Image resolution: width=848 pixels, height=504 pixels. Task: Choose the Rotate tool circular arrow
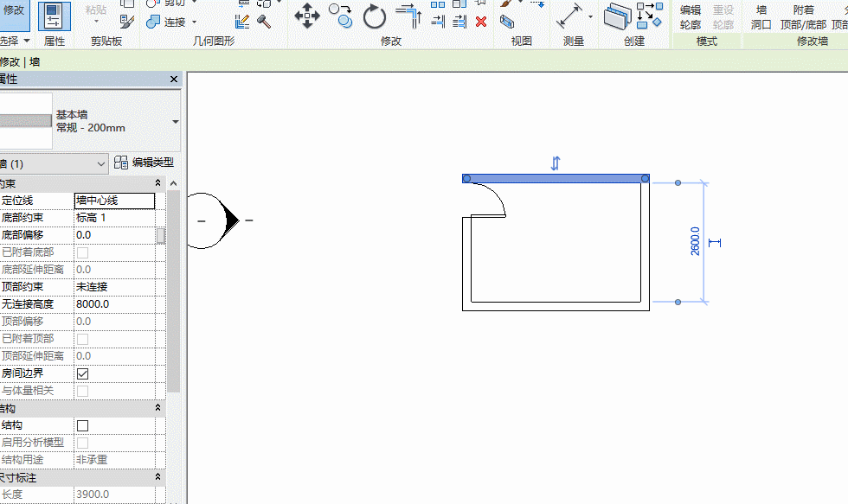coord(374,16)
